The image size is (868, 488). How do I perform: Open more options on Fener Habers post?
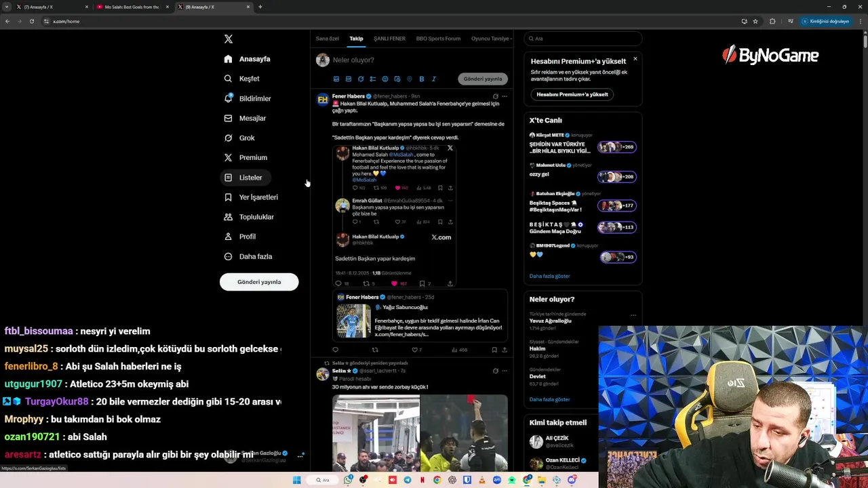click(504, 96)
